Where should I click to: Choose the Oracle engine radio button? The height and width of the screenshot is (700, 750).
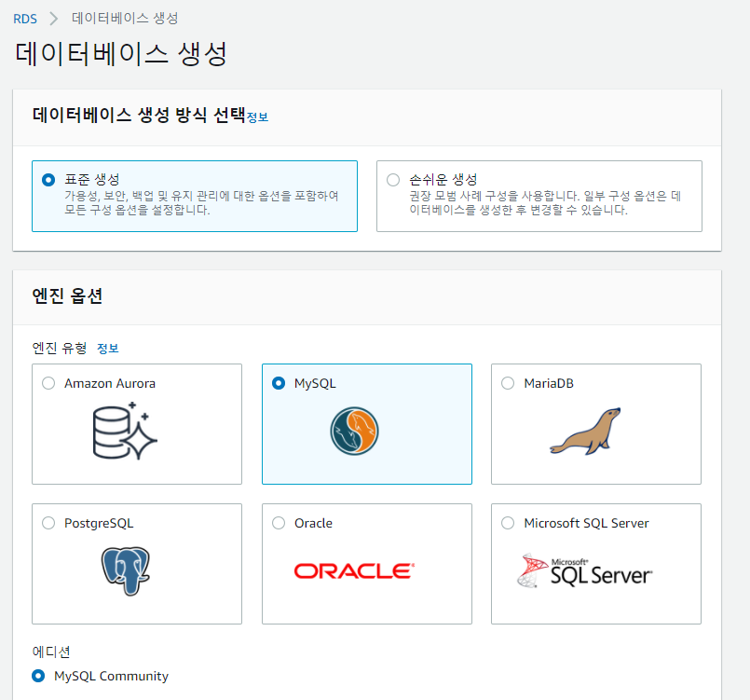(x=279, y=523)
